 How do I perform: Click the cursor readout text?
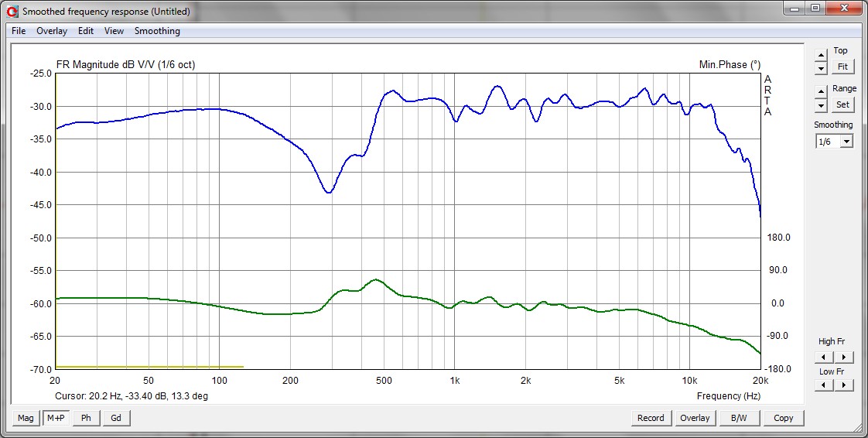click(132, 396)
